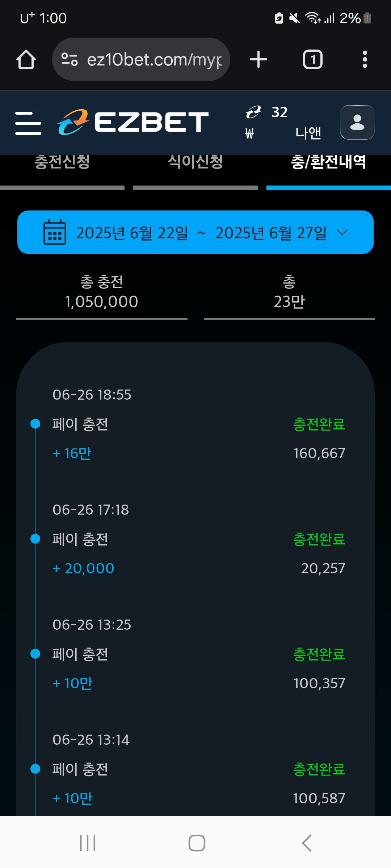Open the browser three-dot menu
This screenshot has width=391, height=868.
tap(365, 60)
